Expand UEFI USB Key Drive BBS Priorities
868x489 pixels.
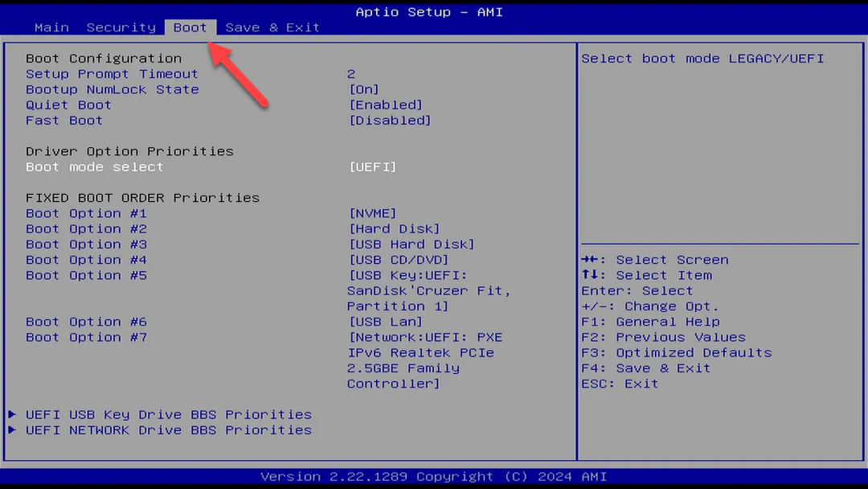169,415
